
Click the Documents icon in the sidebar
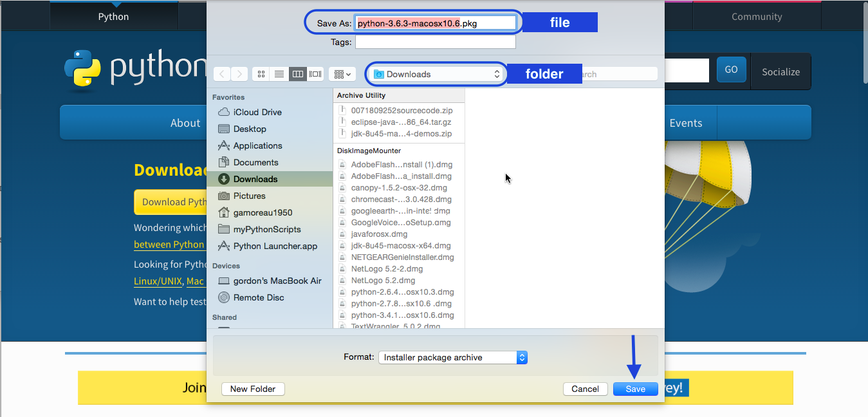224,162
